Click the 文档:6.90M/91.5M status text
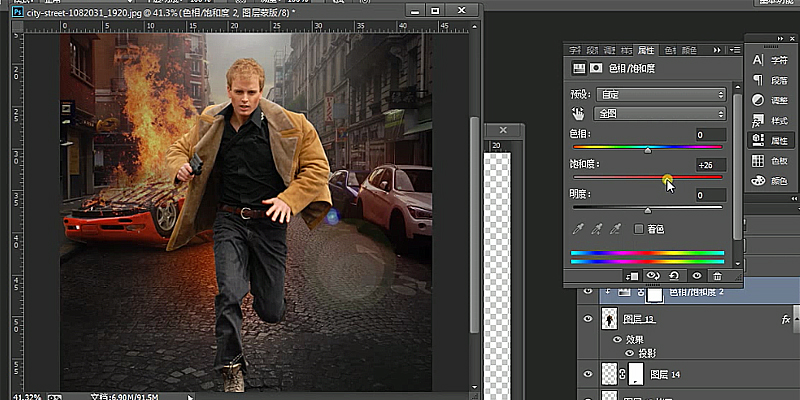Viewport: 800px width, 400px height. tap(124, 396)
